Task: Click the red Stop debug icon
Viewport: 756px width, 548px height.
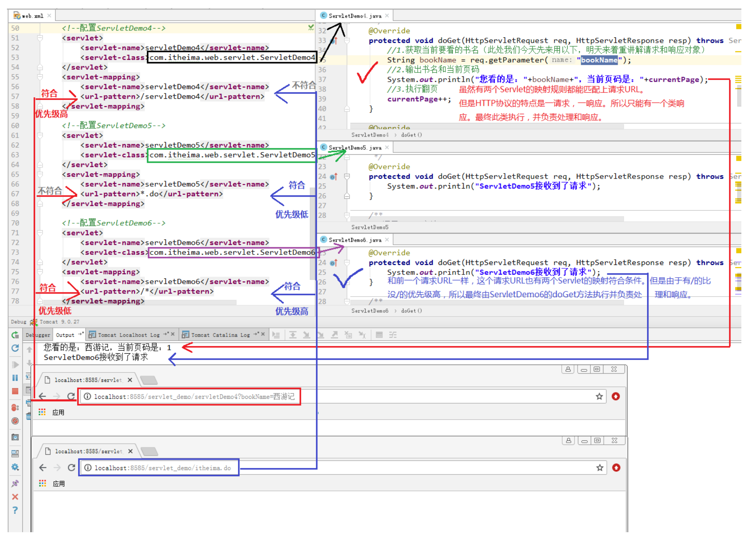Action: (15, 391)
